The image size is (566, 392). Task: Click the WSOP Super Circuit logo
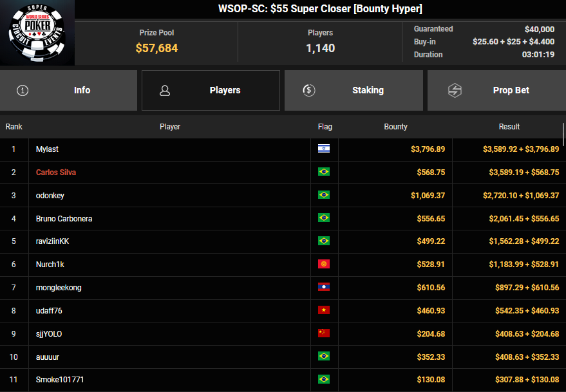point(37,33)
